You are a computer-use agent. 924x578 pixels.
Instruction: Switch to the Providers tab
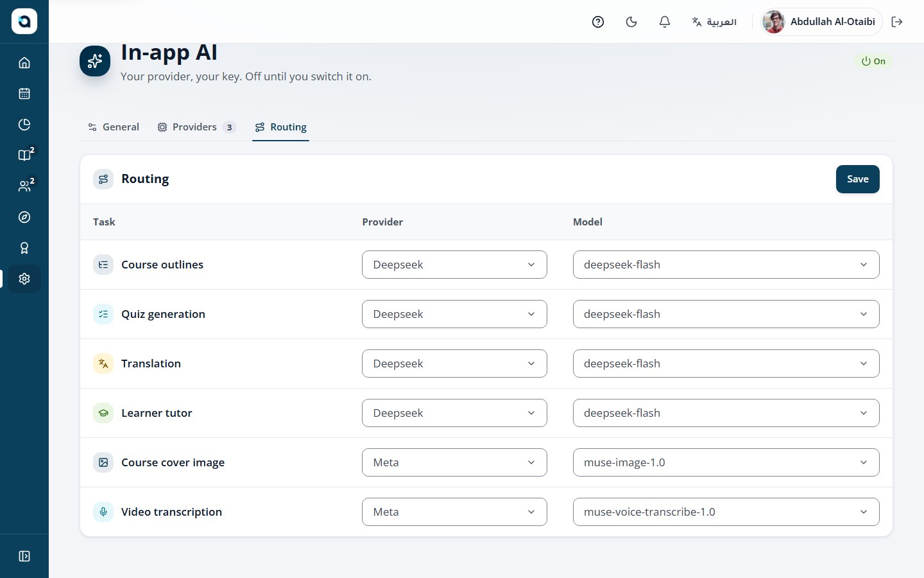[197, 127]
